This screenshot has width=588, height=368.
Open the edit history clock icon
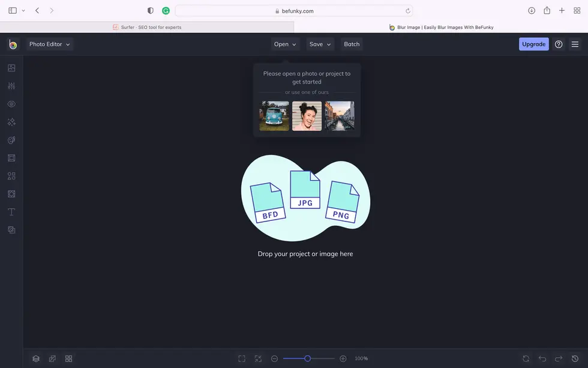575,358
